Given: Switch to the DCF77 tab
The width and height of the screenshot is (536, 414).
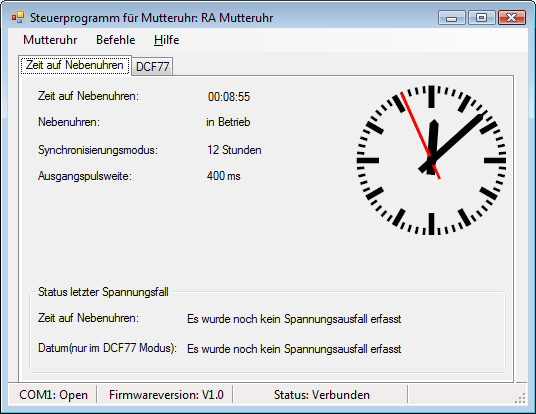Looking at the screenshot, I should coord(152,66).
